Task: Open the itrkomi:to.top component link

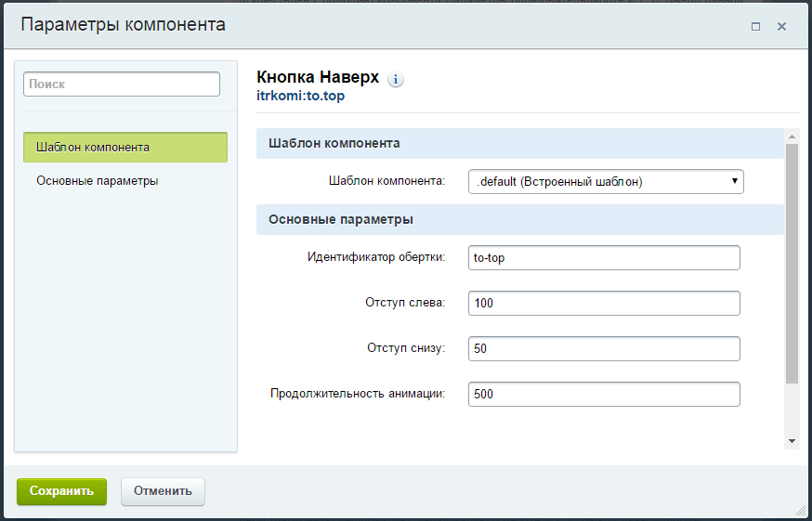Action: (300, 96)
